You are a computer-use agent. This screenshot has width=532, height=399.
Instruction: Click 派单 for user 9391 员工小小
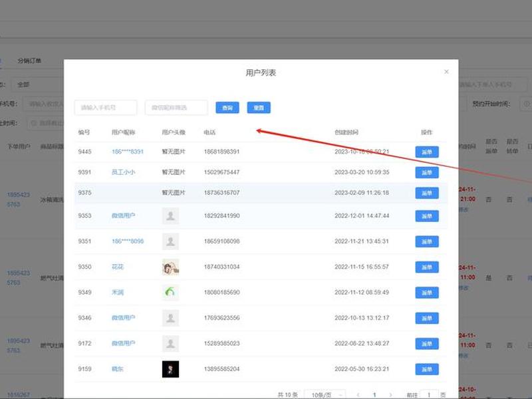[x=427, y=172]
